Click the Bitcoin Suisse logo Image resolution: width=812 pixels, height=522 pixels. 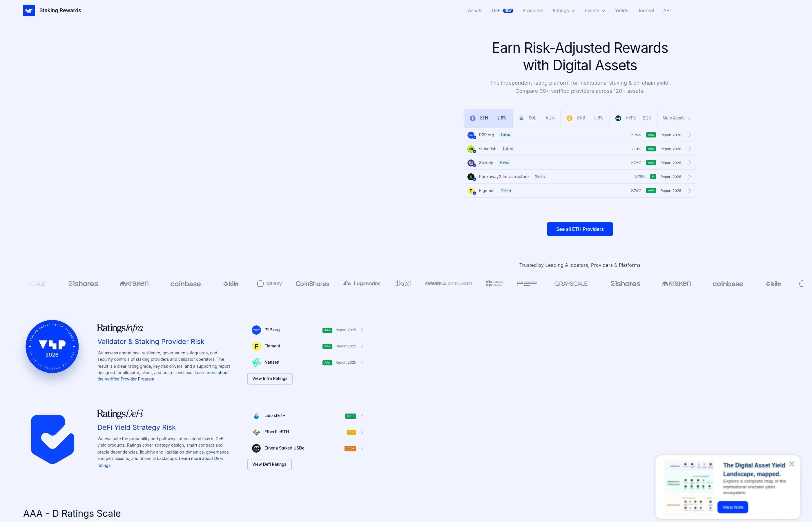point(494,284)
